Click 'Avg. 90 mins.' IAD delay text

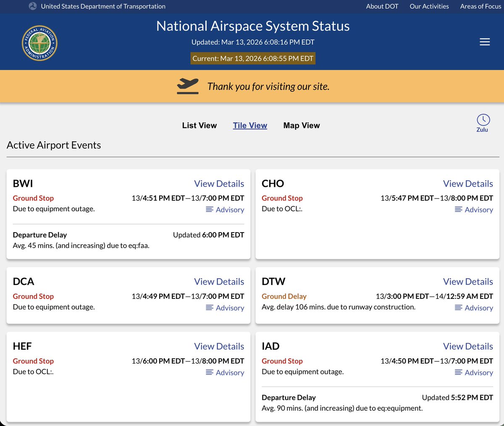342,408
